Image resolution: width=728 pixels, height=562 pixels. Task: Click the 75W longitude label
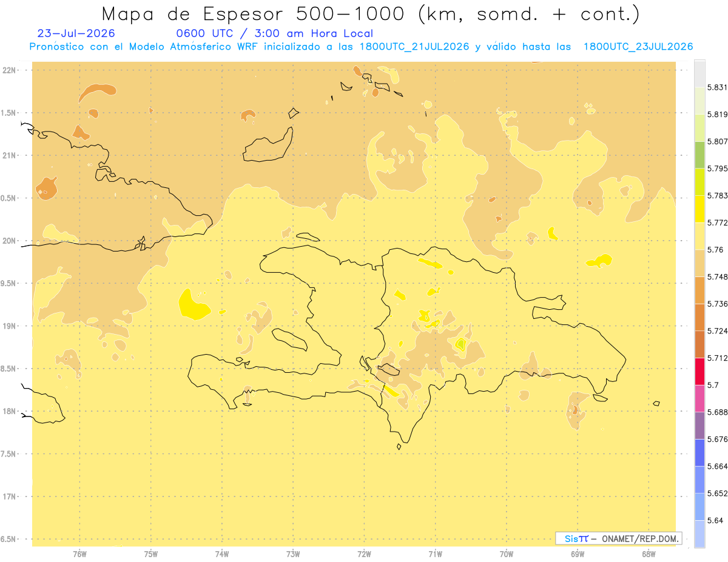(x=150, y=554)
